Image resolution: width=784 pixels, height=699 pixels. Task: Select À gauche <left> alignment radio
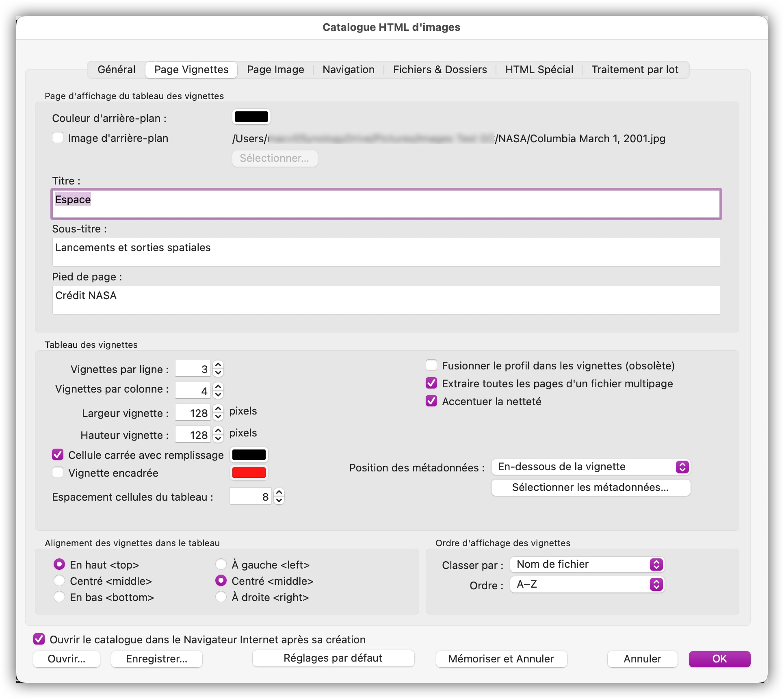pos(221,564)
